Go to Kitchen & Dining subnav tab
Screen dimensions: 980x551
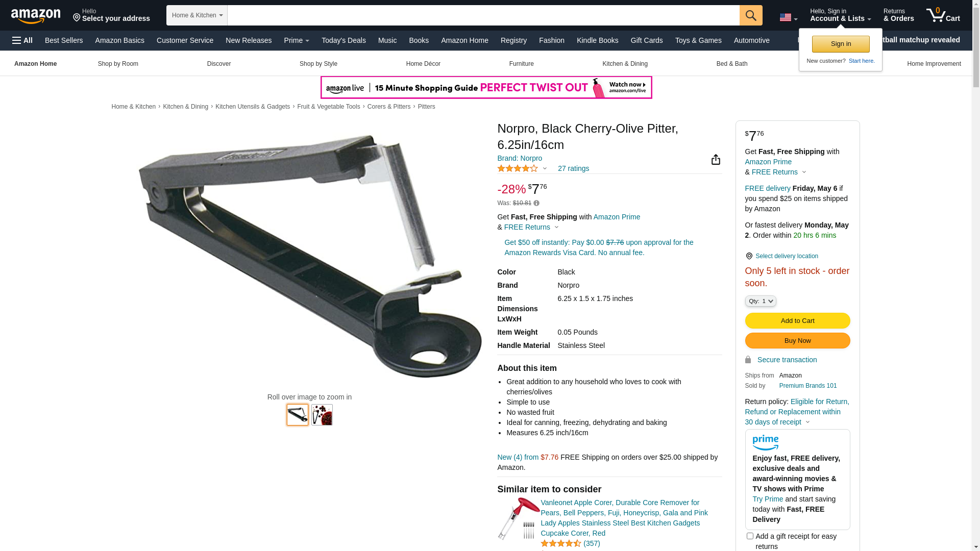click(625, 64)
